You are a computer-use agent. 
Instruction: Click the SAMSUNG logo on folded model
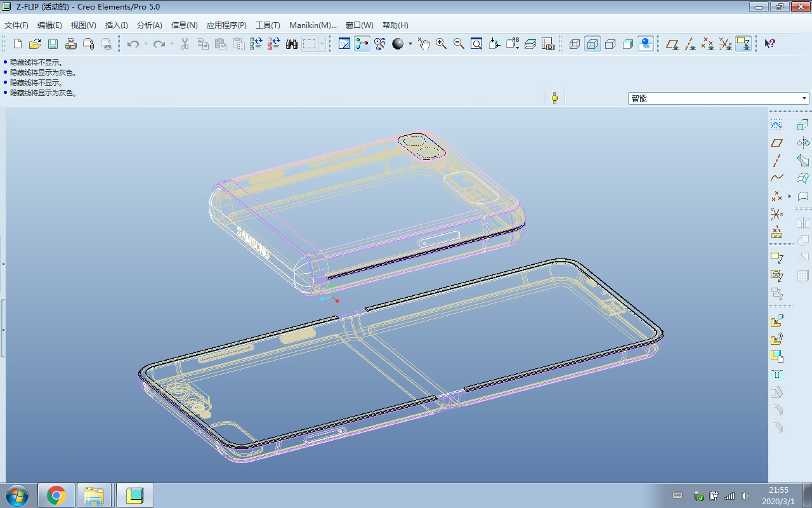(x=253, y=243)
